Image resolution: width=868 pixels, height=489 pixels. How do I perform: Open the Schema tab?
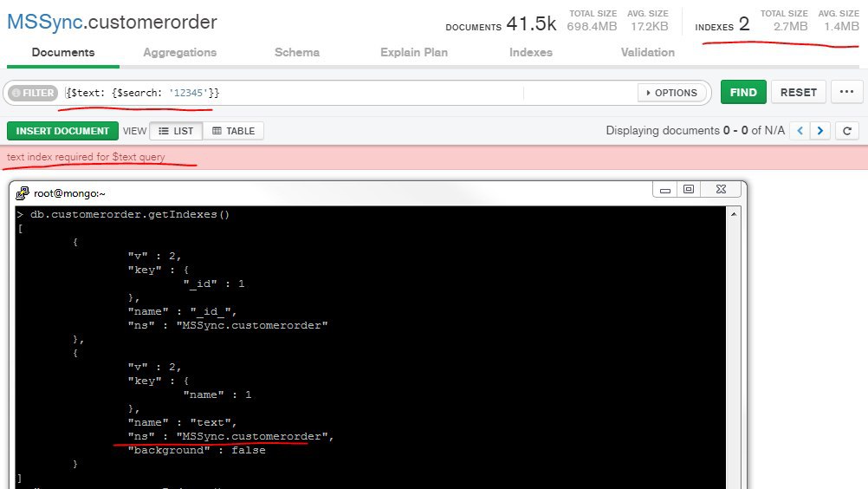tap(297, 53)
